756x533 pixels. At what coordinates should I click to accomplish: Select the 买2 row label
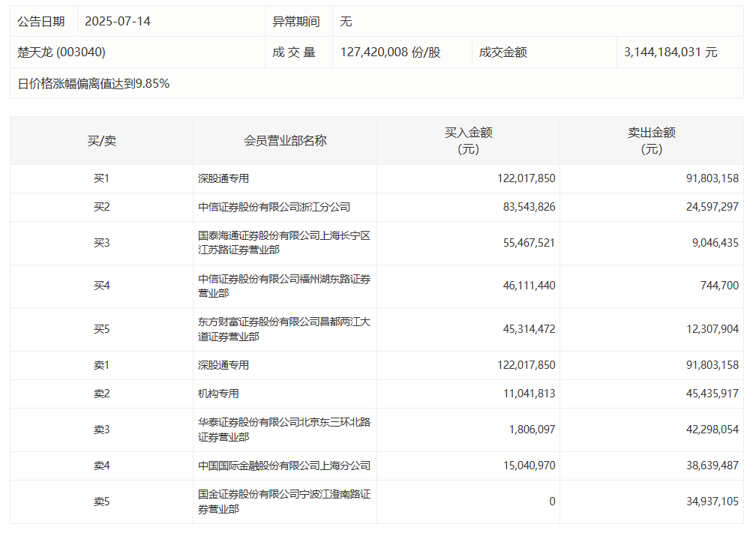[x=102, y=207]
